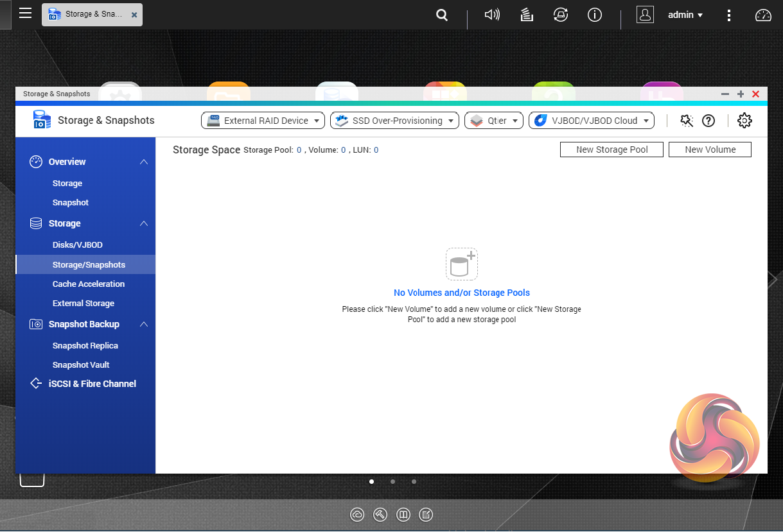Open background tasks stack icon
The height and width of the screenshot is (532, 783).
point(527,14)
